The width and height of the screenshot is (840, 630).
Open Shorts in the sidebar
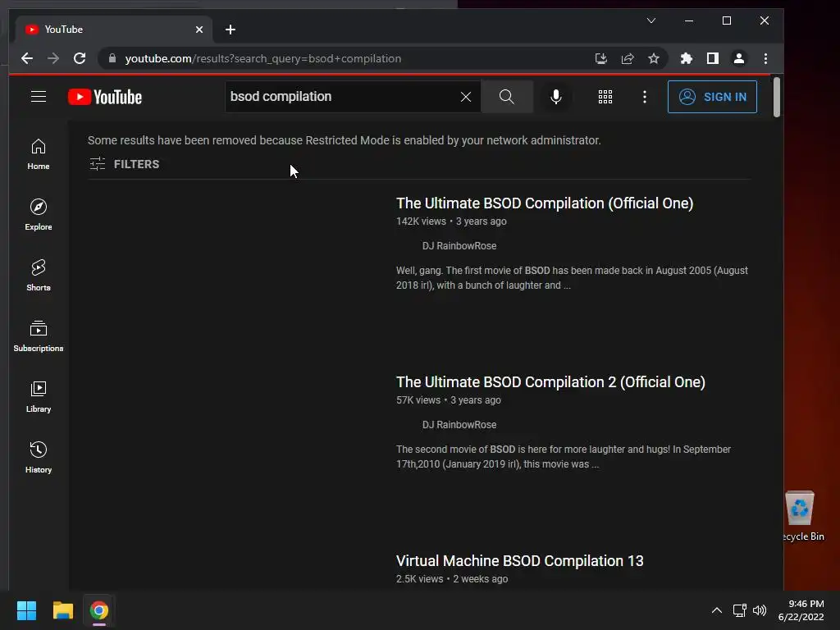(39, 276)
